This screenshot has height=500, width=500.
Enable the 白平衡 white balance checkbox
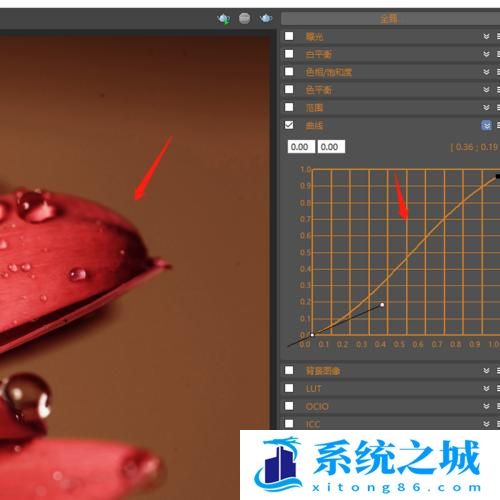289,54
